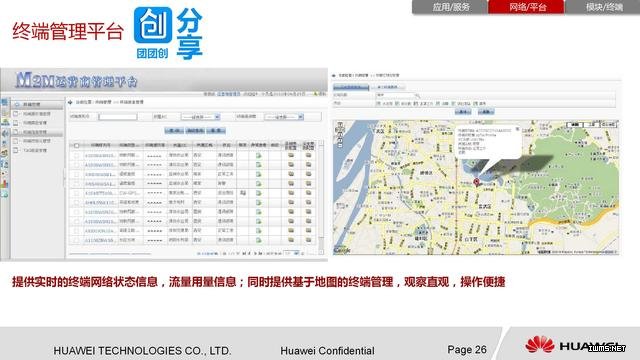This screenshot has height=360, width=640.
Task: Click the speaker icon in the left sidebar strip
Action: click(4, 133)
